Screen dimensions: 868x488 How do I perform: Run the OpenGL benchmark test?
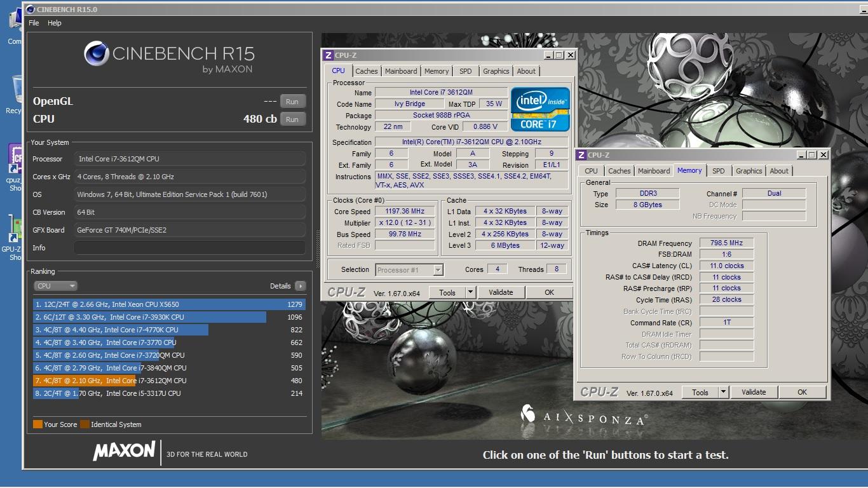point(292,101)
